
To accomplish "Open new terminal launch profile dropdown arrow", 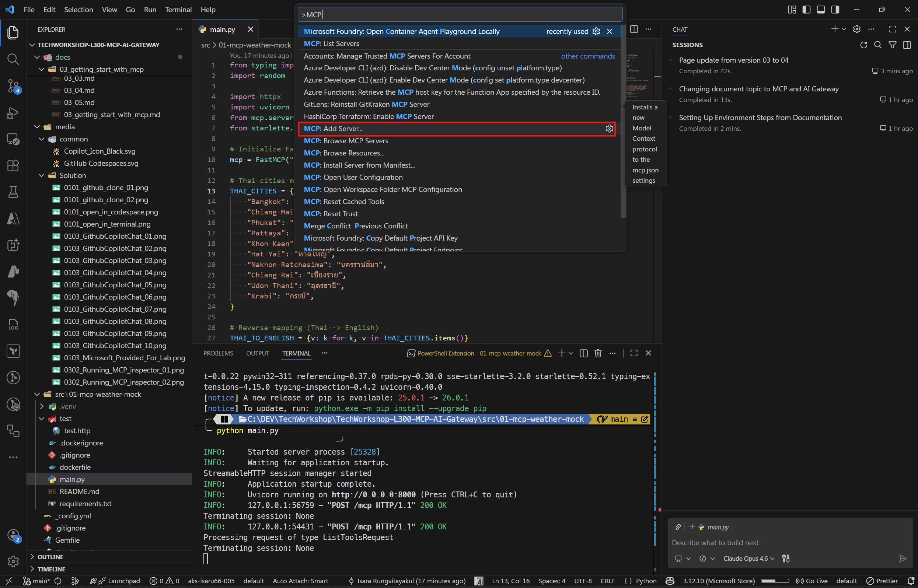I will click(x=571, y=353).
